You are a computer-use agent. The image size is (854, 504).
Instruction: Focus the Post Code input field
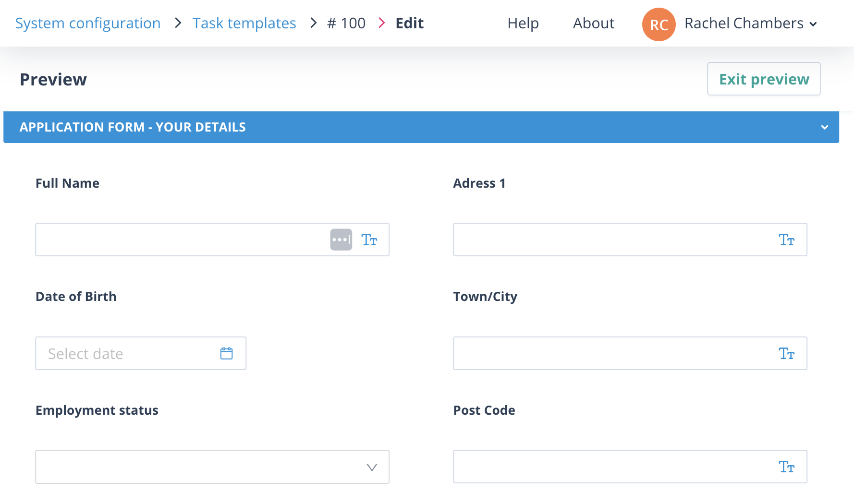pos(630,467)
